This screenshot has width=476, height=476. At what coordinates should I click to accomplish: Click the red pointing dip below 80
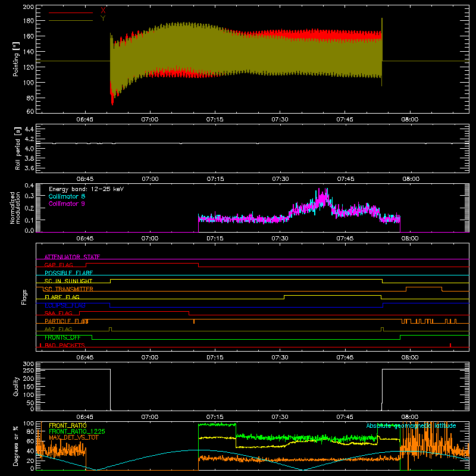[112, 97]
